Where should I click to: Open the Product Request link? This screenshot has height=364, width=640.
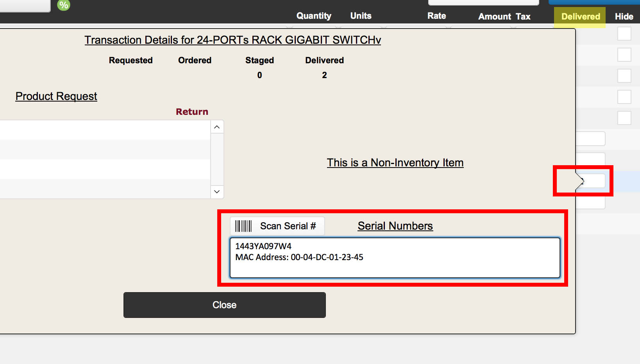pyautogui.click(x=56, y=96)
